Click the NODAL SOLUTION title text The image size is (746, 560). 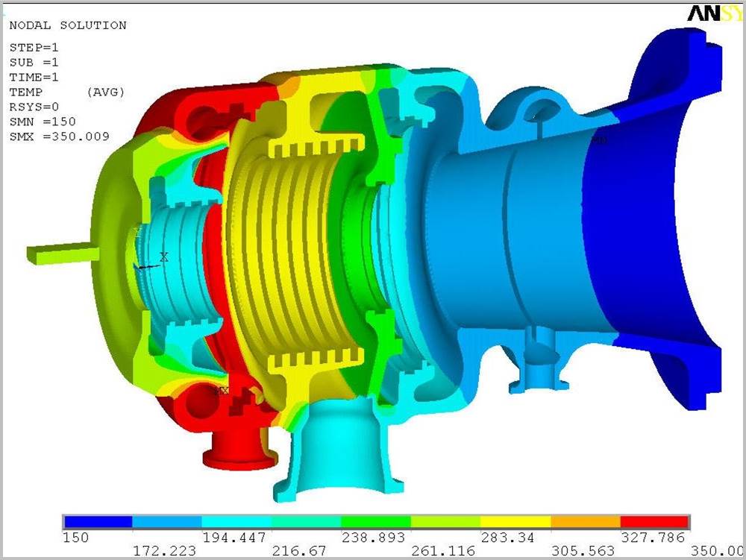click(68, 25)
